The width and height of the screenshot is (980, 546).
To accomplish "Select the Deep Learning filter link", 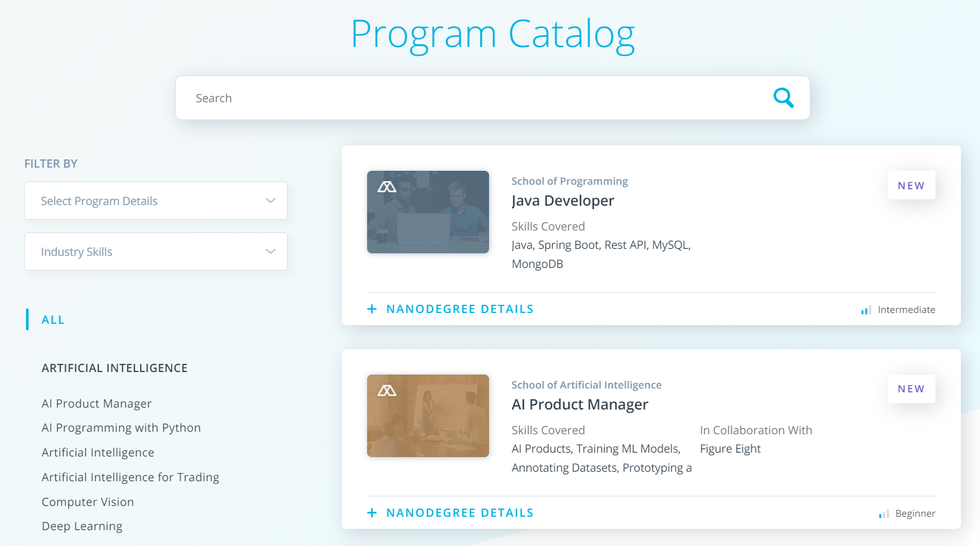I will [82, 526].
